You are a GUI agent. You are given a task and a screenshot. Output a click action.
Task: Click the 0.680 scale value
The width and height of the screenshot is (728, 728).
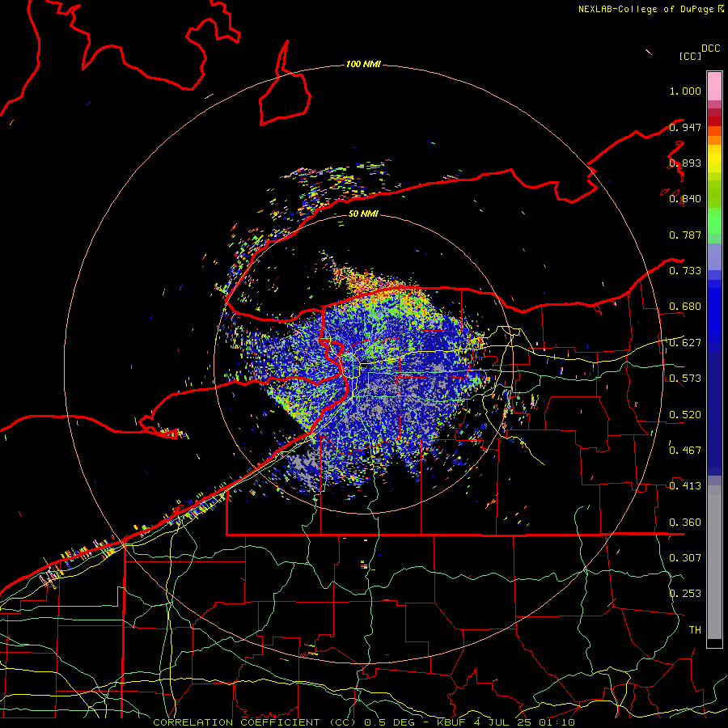[685, 307]
